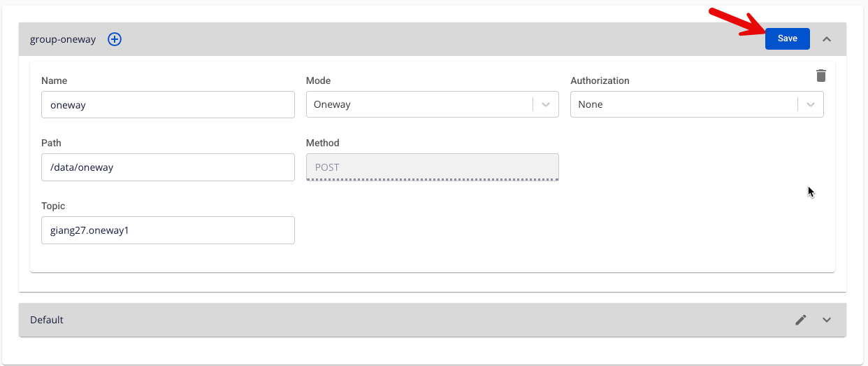
Task: Click the Mode field label
Action: [x=318, y=80]
